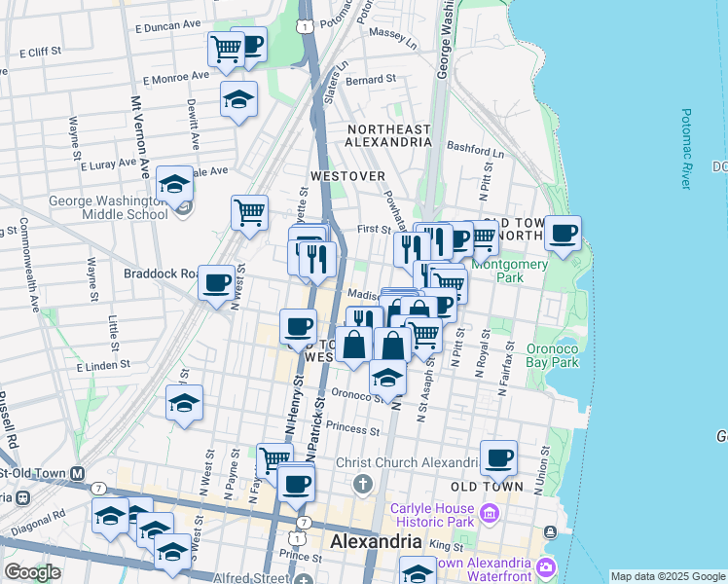Click the Montgomery Park label
The width and height of the screenshot is (728, 584).
(x=510, y=271)
